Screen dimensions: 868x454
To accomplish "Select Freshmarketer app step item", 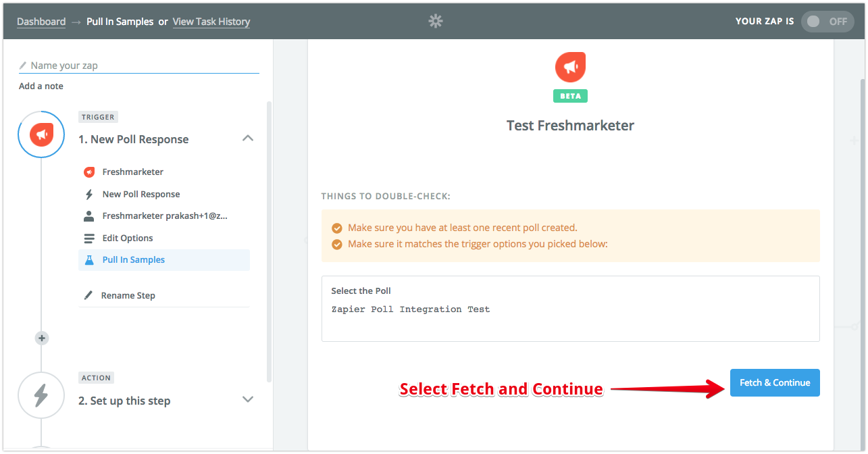I will tap(164, 172).
